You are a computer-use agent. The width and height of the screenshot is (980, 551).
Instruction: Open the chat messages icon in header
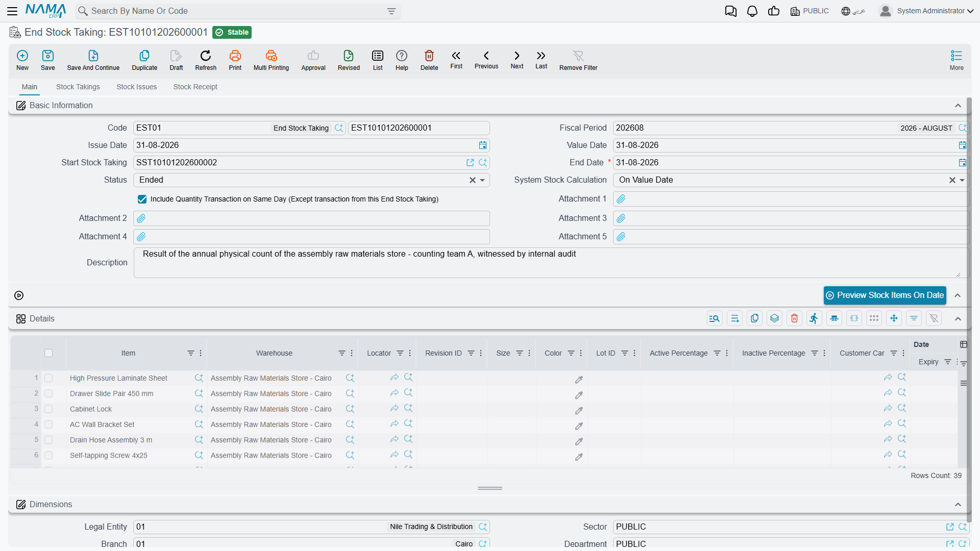tap(731, 11)
